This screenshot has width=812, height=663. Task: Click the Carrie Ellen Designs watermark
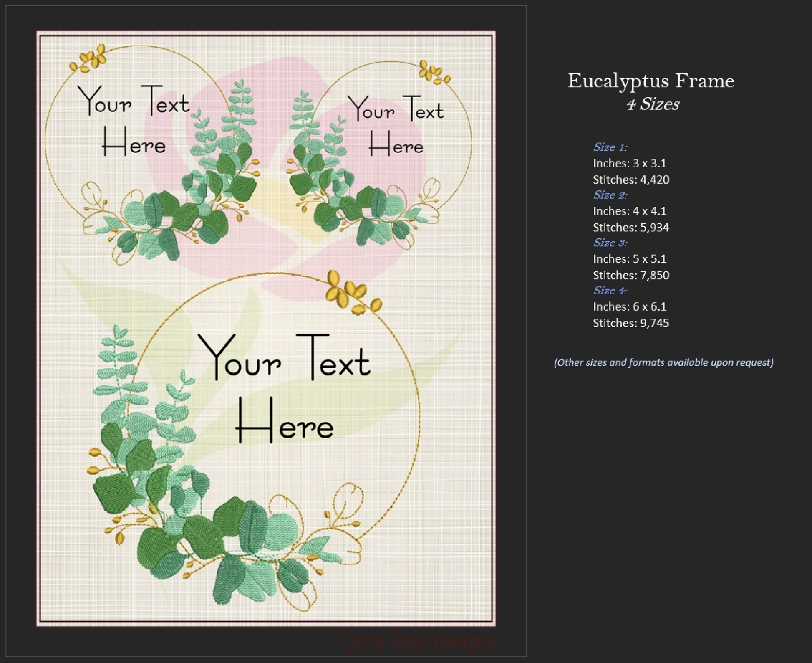click(x=416, y=642)
